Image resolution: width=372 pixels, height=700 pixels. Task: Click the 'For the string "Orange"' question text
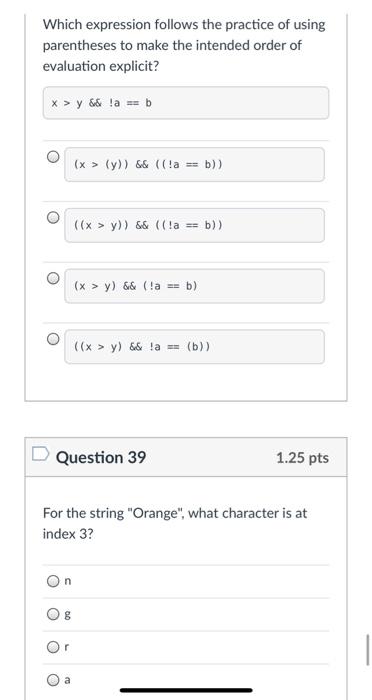175,523
